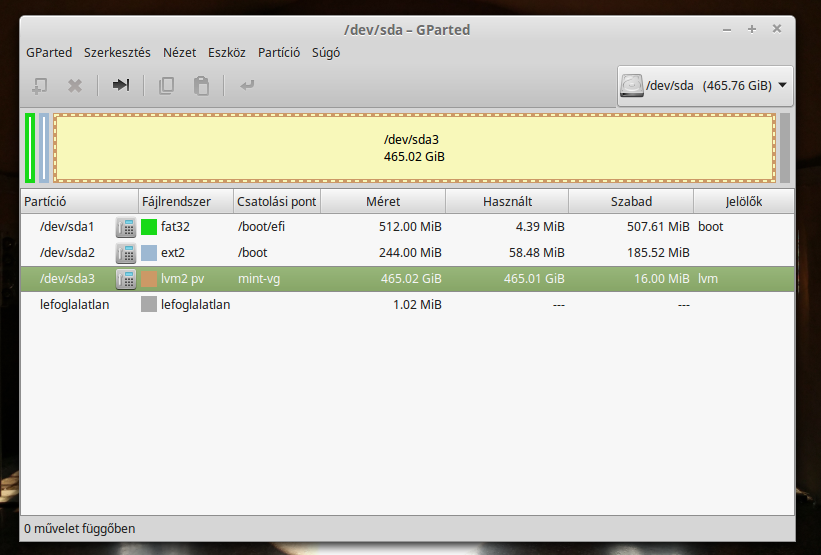Click the Csatolási pont column header
The image size is (821, 555).
[x=277, y=202]
